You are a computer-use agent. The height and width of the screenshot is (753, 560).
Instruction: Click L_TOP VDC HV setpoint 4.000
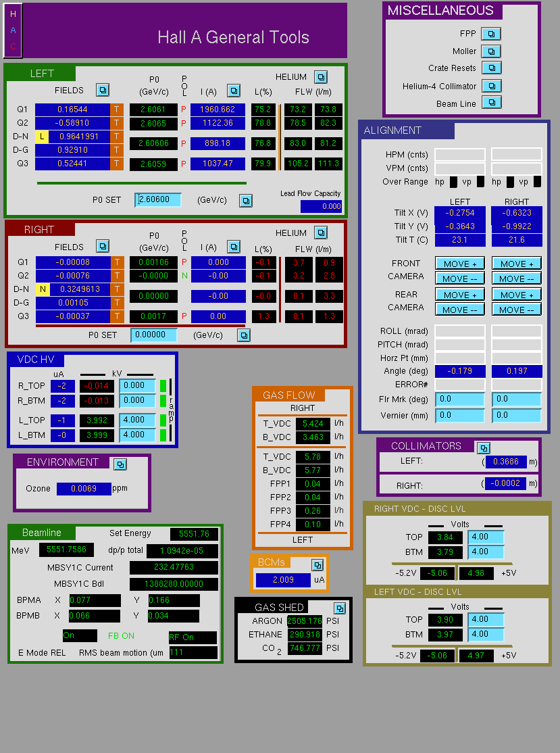[137, 420]
